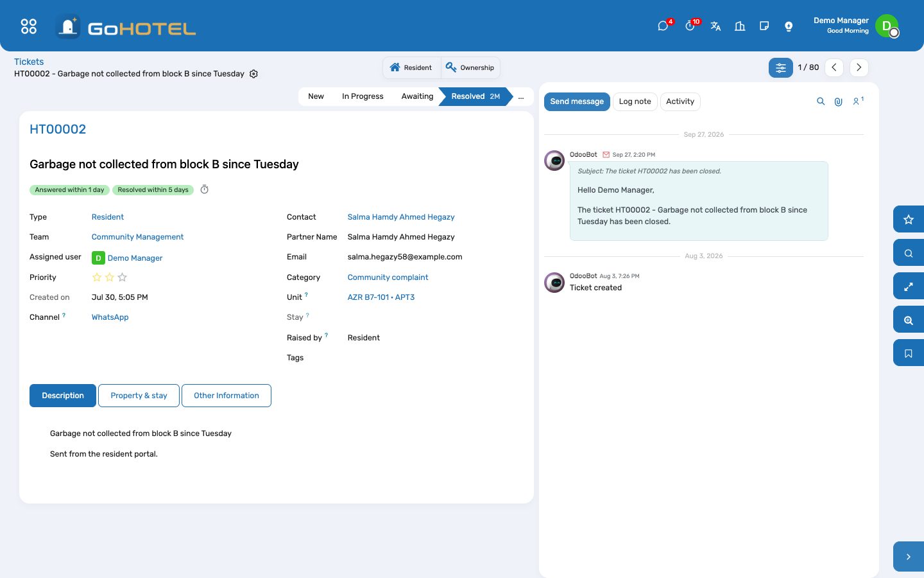Image resolution: width=924 pixels, height=578 pixels.
Task: Search messages in the chatter
Action: tap(821, 101)
